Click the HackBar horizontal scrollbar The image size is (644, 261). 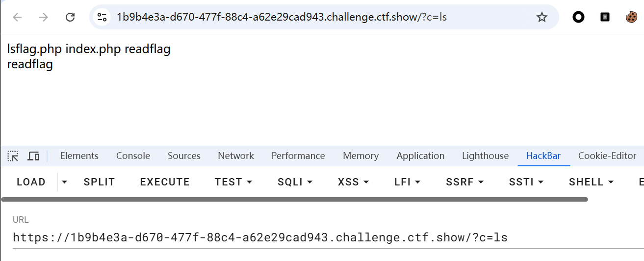pyautogui.click(x=294, y=200)
